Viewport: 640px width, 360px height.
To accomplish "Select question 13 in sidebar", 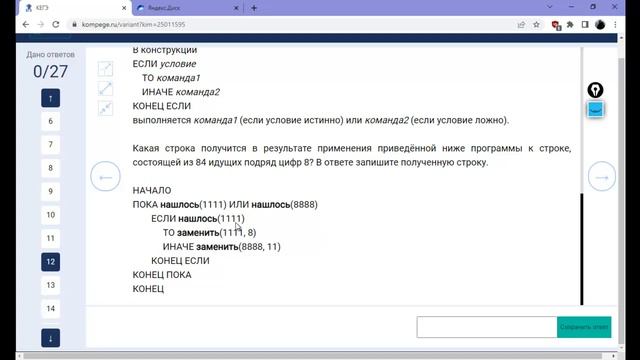I will click(x=51, y=285).
